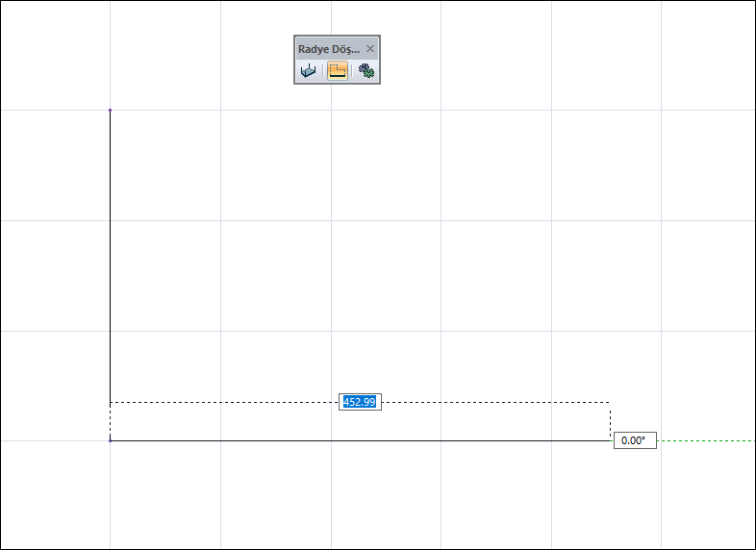Image resolution: width=756 pixels, height=550 pixels.
Task: Toggle the highlighted continuous raft edge mode
Action: (338, 71)
